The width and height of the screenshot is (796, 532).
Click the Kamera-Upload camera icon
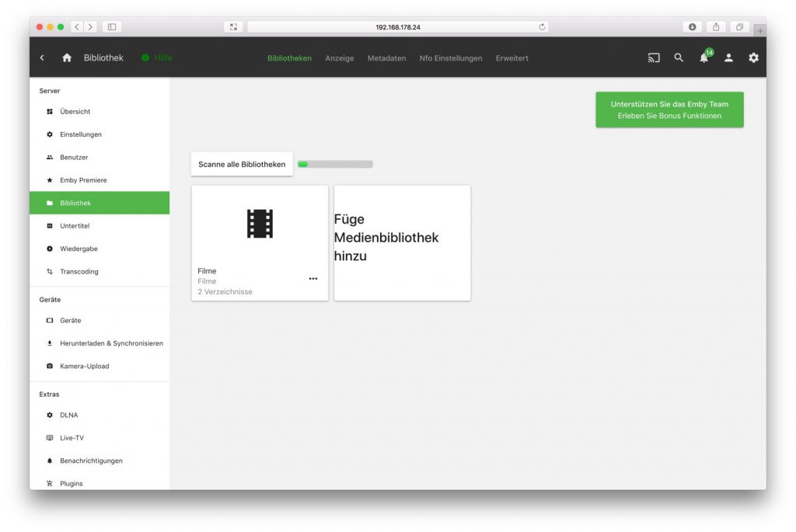pyautogui.click(x=50, y=366)
